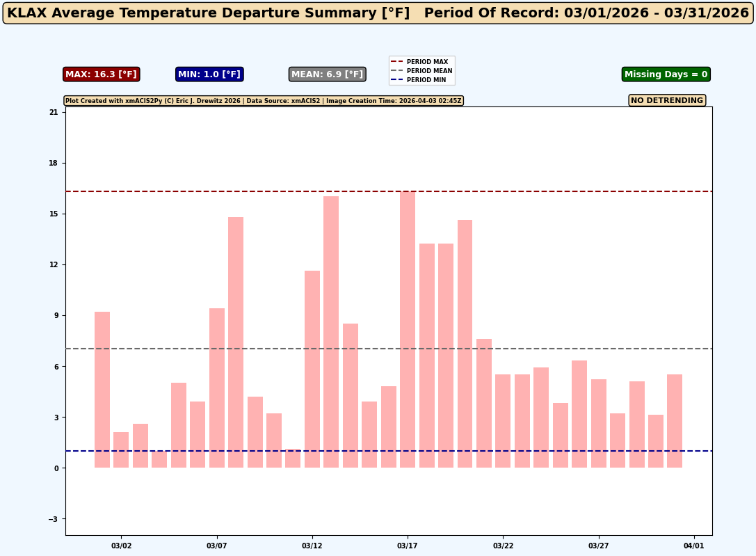Click the KLAX Average Temperature Departure Summary title
Screen dimensions: 756x556
(378, 13)
